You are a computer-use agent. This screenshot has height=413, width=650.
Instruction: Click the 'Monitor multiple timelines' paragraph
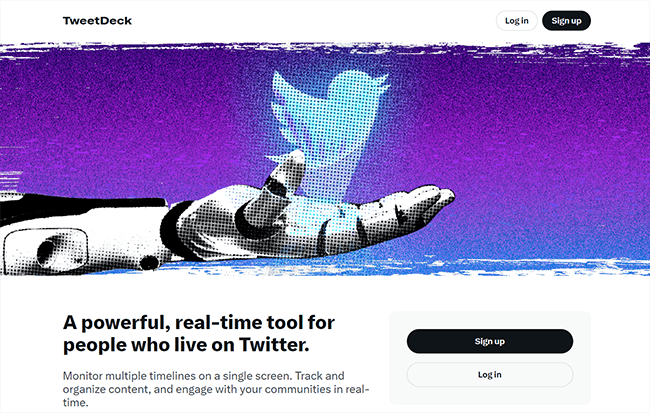click(x=216, y=389)
